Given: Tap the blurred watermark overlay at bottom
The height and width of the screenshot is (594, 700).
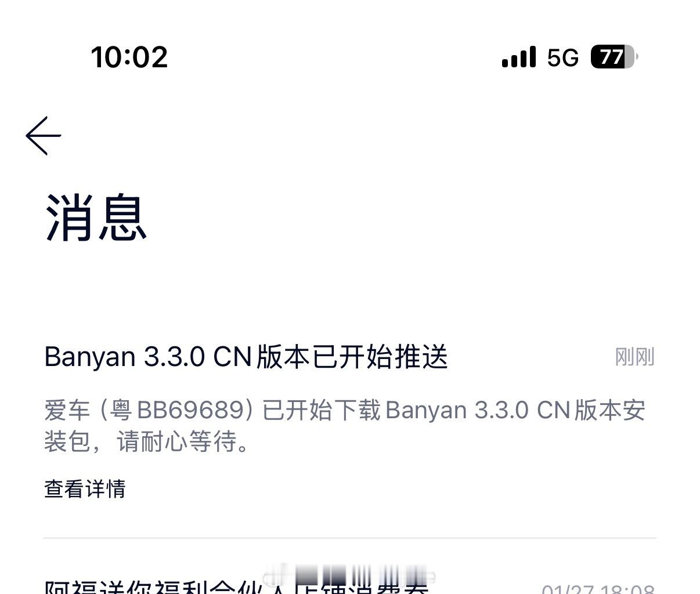Looking at the screenshot, I should pos(348,577).
